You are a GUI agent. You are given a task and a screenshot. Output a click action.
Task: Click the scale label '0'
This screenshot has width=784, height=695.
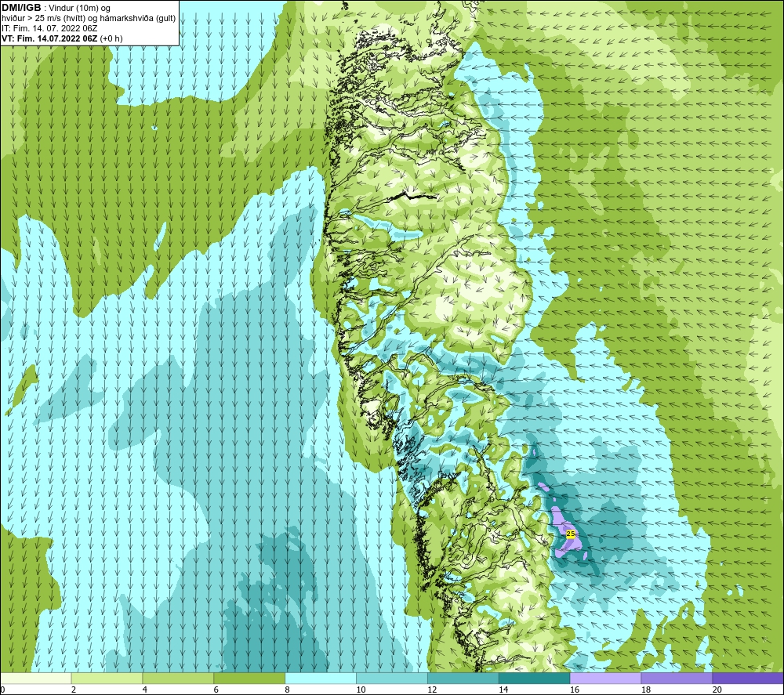[3, 690]
